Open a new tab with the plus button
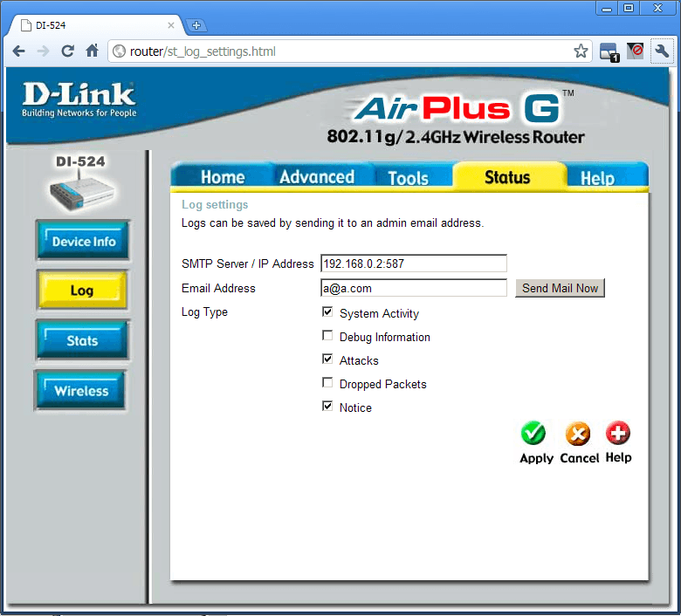Viewport: 681px width, 616px height. tap(196, 25)
